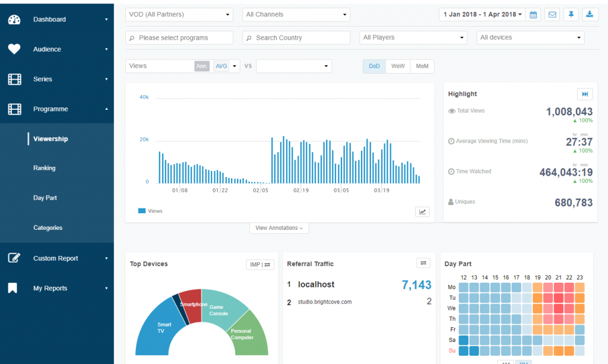Click the swap arrows icon in Referral Traffic

(x=423, y=263)
